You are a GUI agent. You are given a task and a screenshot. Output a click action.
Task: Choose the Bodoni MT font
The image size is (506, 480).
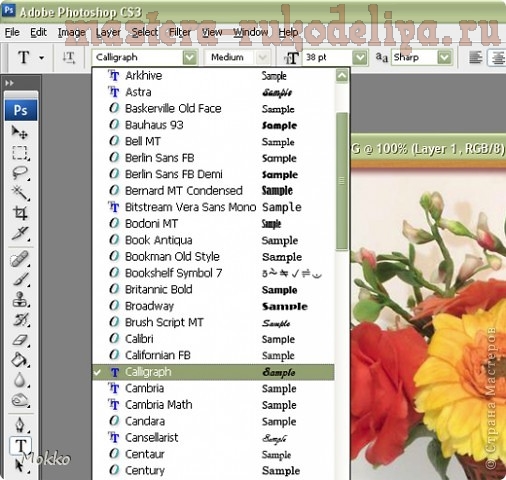pyautogui.click(x=213, y=223)
